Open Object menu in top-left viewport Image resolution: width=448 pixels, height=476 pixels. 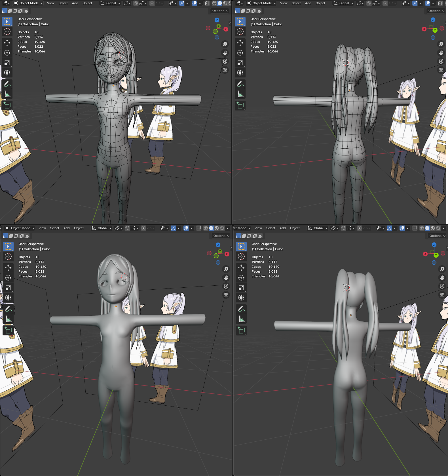click(x=87, y=3)
